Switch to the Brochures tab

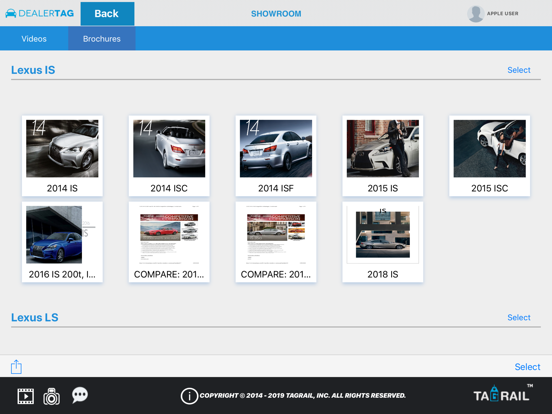(102, 39)
